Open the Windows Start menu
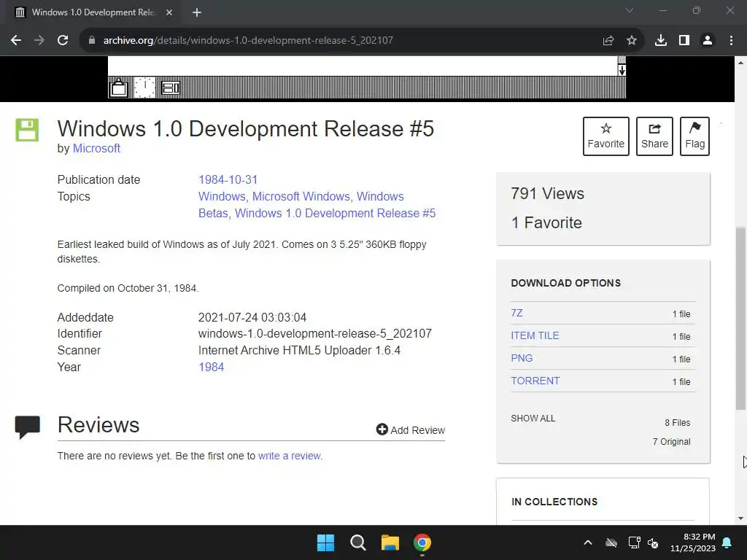The height and width of the screenshot is (560, 747). (x=326, y=542)
